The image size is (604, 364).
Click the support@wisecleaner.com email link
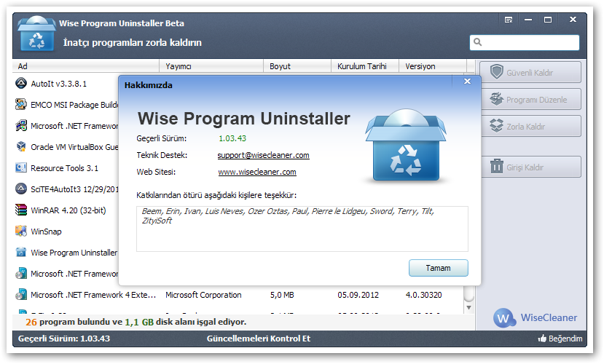(x=263, y=156)
